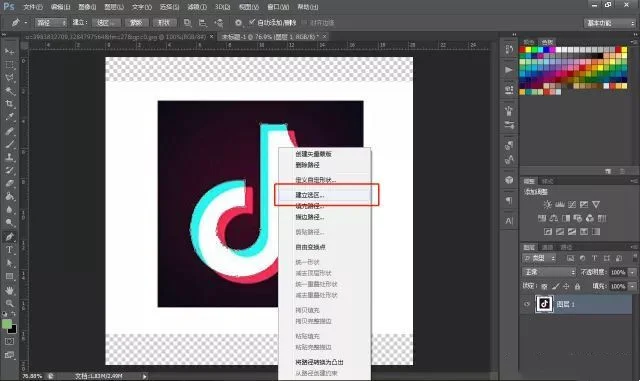This screenshot has width=640, height=381.
Task: Select the Polygonal Lasso tool
Action: 9,78
